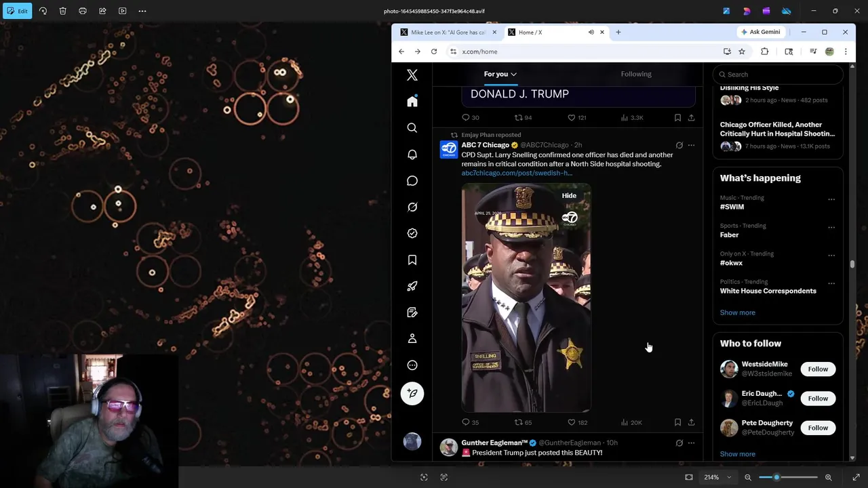This screenshot has width=868, height=488.
Task: Hide the ABC 7 video media
Action: click(x=569, y=196)
